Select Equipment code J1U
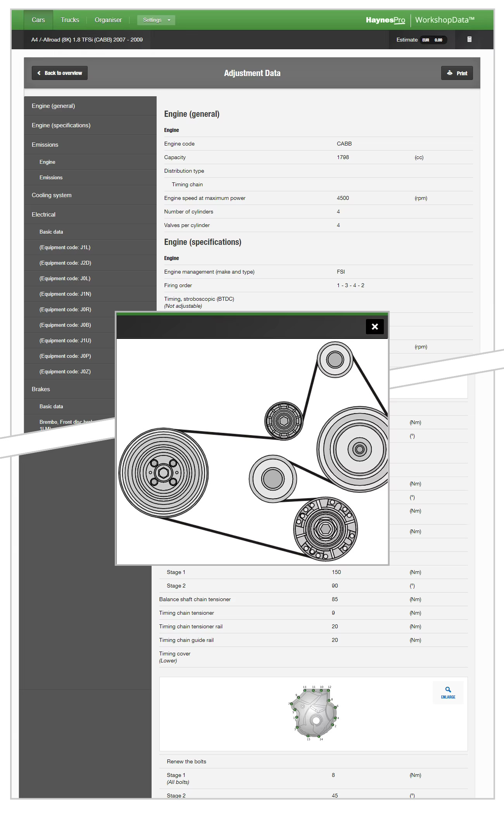 click(70, 341)
